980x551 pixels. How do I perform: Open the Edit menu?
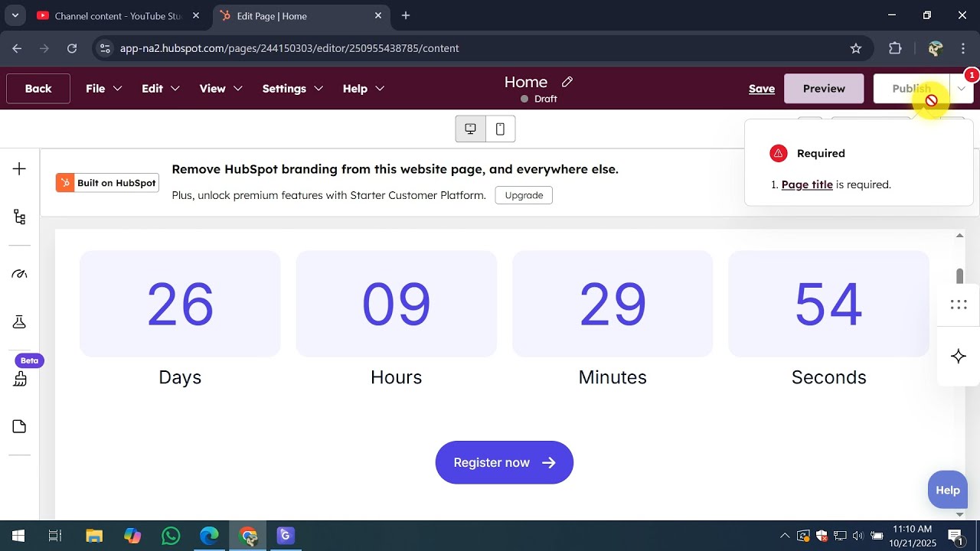coord(161,89)
